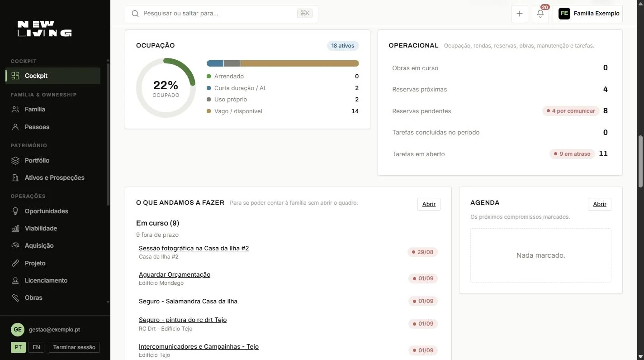Click the 'Reservas próximas' row
Image resolution: width=644 pixels, height=360 pixels.
(x=500, y=89)
